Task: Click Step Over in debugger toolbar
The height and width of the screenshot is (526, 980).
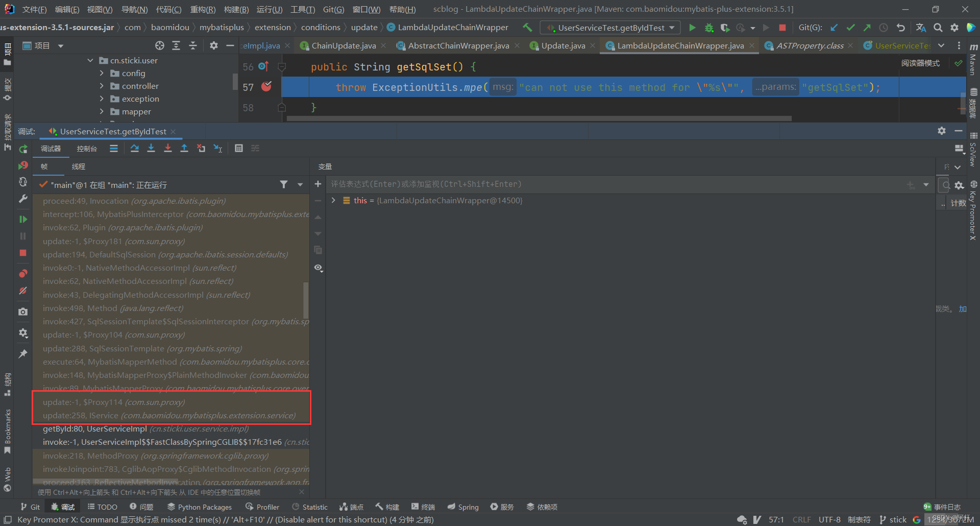Action: coord(134,148)
